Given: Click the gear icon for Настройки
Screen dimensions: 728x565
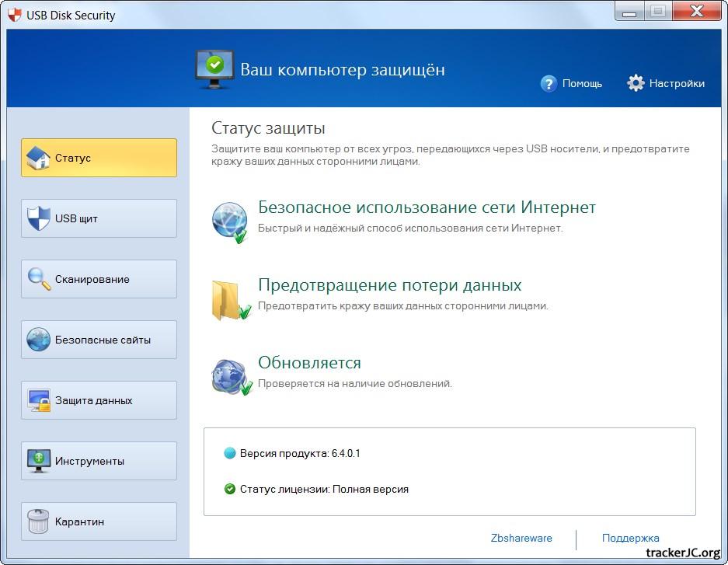Looking at the screenshot, I should (x=636, y=83).
